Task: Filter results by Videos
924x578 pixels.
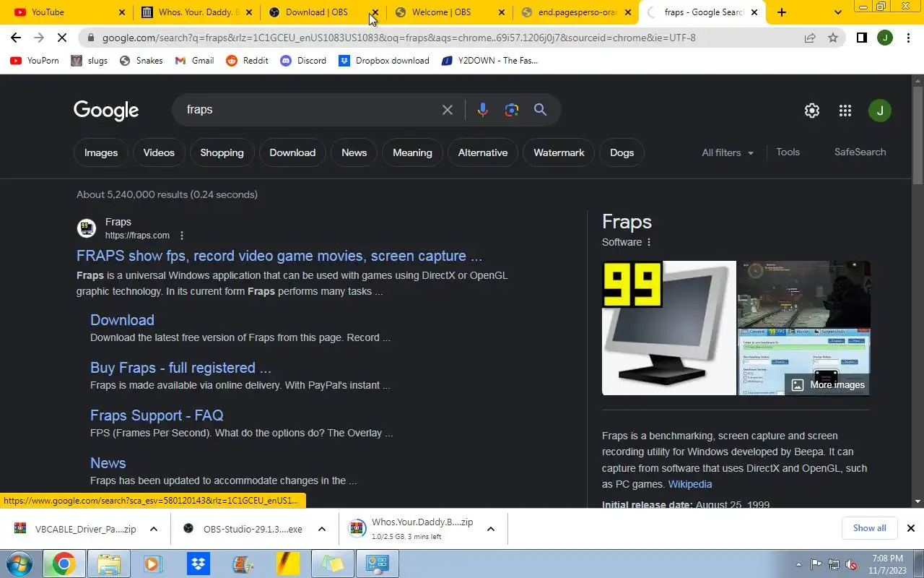Action: 159,152
